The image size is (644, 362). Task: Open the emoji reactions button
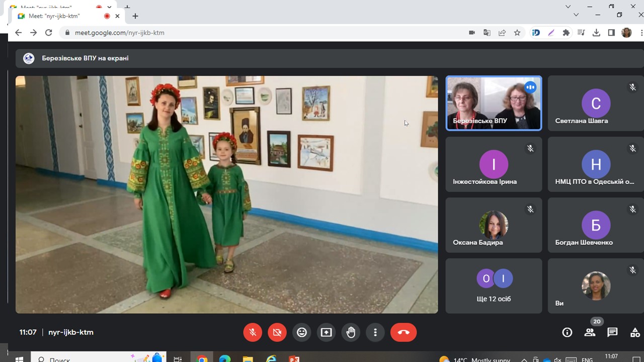click(301, 332)
